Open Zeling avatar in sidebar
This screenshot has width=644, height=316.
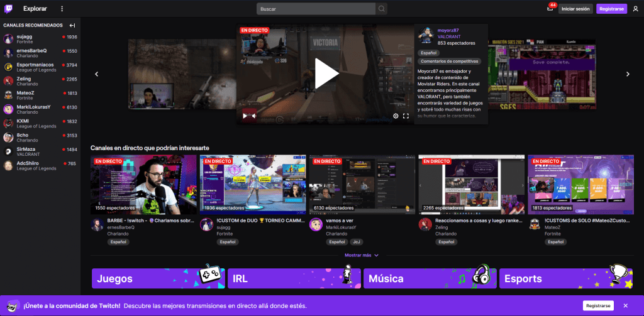click(x=8, y=81)
